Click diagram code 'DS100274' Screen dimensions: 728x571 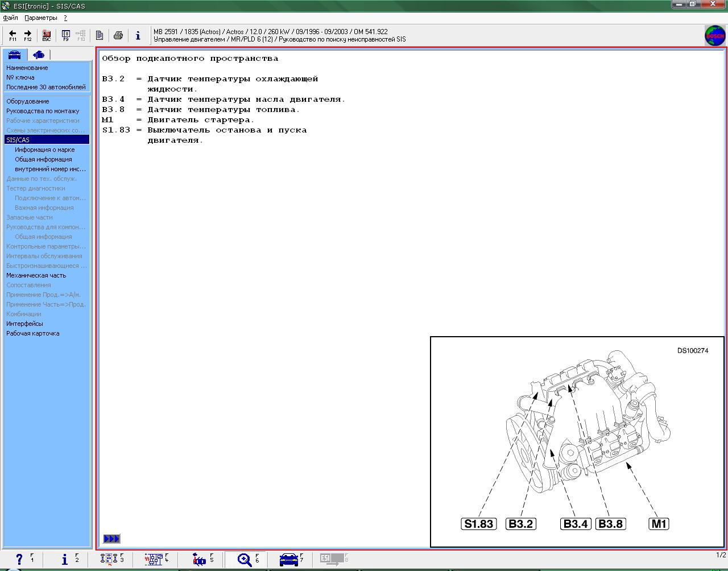pos(693,350)
